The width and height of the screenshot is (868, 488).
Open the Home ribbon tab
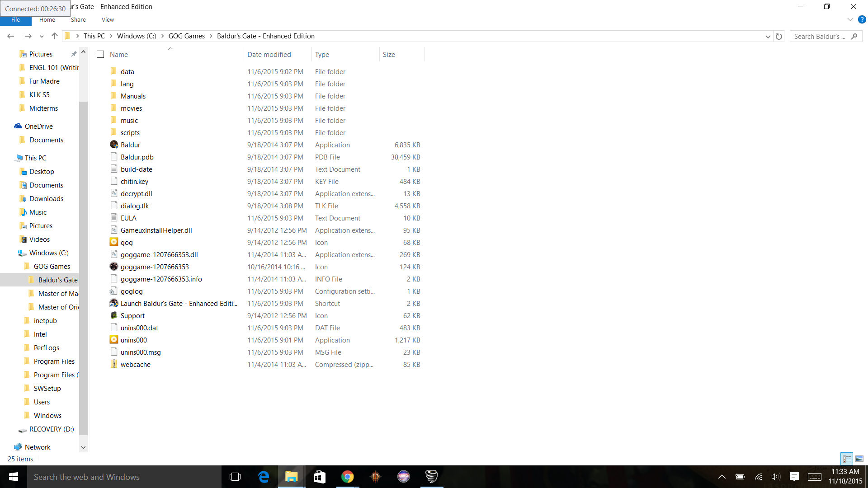click(47, 20)
